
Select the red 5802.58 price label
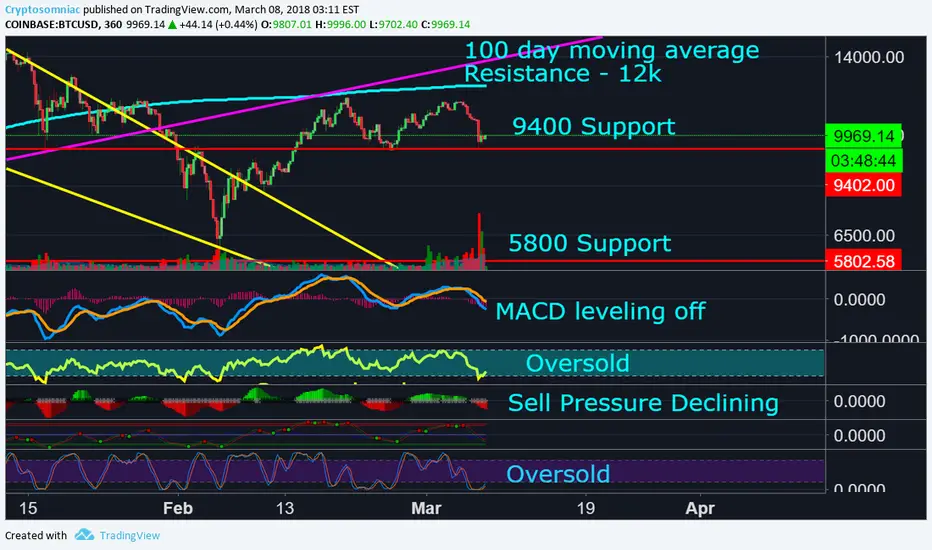click(x=863, y=260)
